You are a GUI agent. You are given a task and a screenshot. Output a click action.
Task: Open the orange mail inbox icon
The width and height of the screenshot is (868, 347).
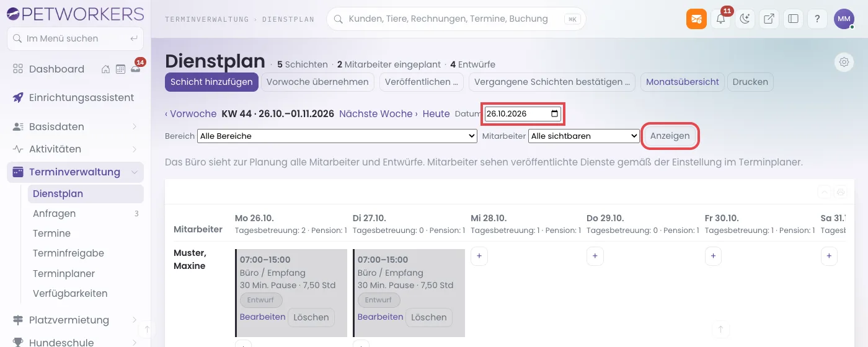tap(696, 19)
